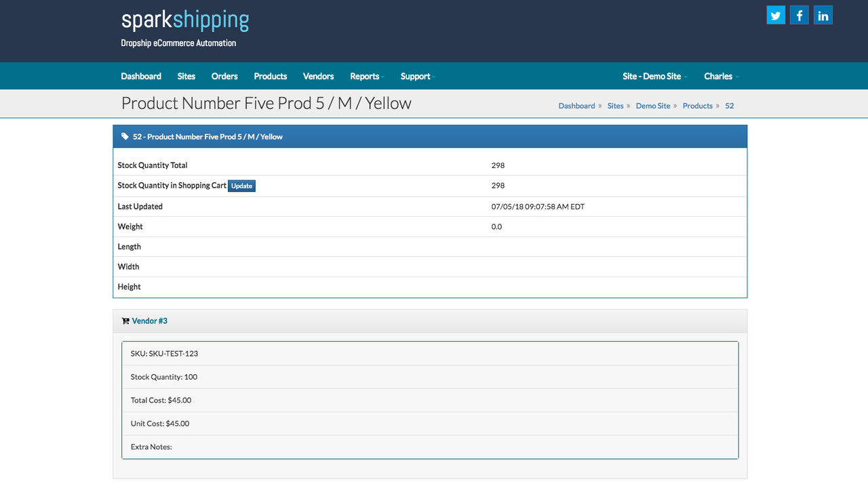
Task: Select the 52 breadcrumb entry
Action: tap(729, 106)
